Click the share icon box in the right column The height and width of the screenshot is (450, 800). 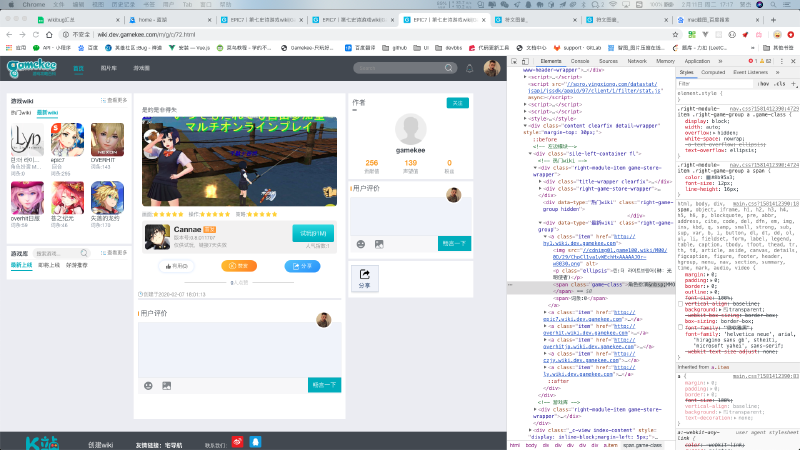(364, 279)
